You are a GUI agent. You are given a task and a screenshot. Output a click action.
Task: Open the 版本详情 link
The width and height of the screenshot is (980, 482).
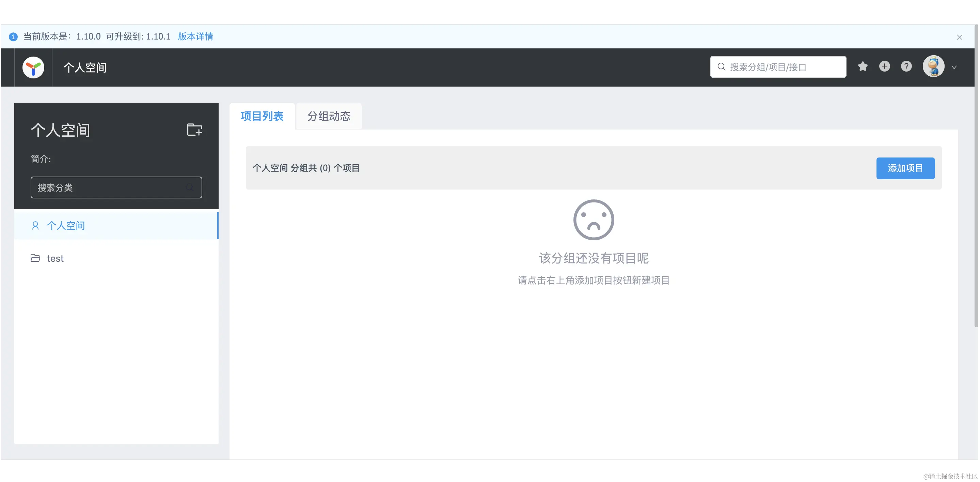(x=195, y=36)
